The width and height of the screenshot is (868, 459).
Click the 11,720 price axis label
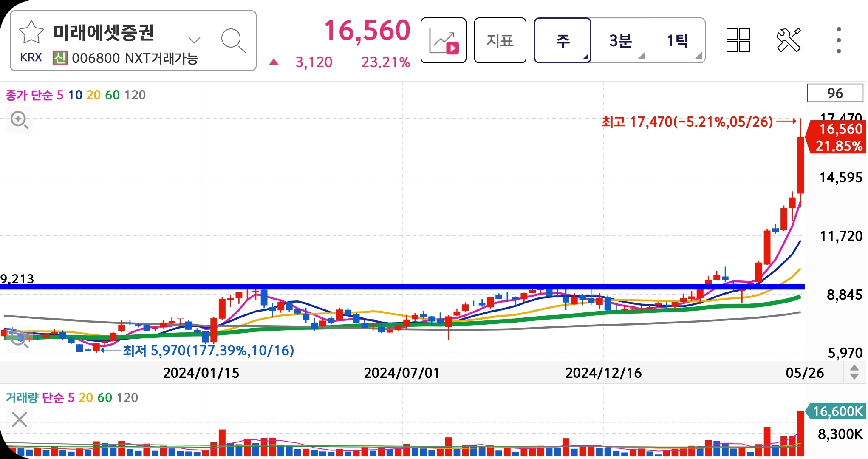coord(841,236)
